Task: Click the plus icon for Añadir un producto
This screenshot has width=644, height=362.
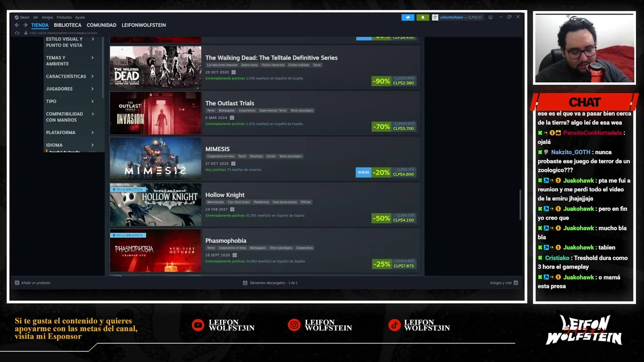Action: coord(17,283)
